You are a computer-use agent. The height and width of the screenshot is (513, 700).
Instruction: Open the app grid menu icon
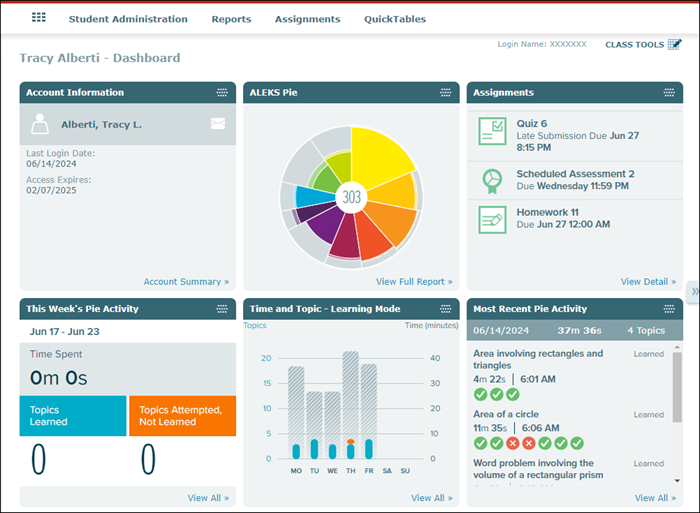[39, 18]
